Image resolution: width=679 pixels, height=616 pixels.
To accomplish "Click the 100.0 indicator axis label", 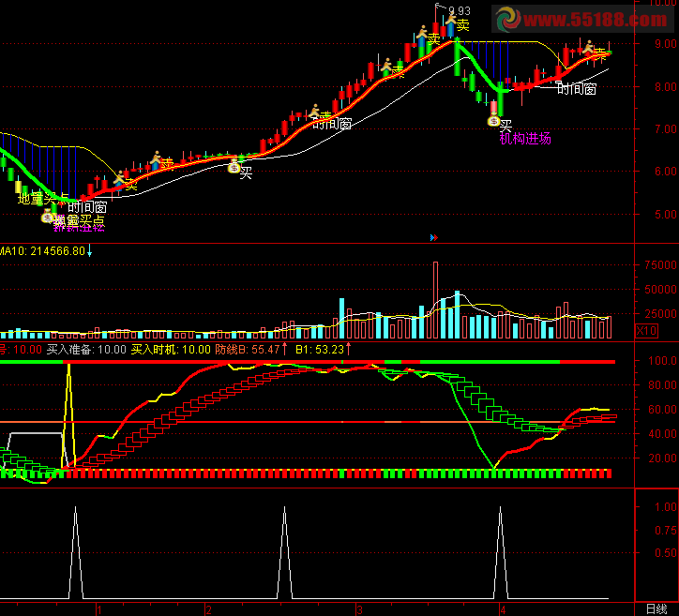I will click(x=662, y=361).
